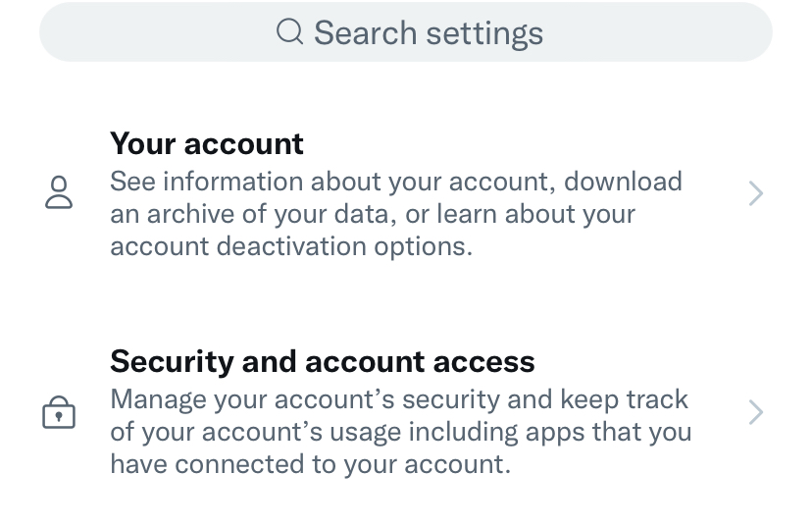Focus the Search settings field

tap(405, 32)
